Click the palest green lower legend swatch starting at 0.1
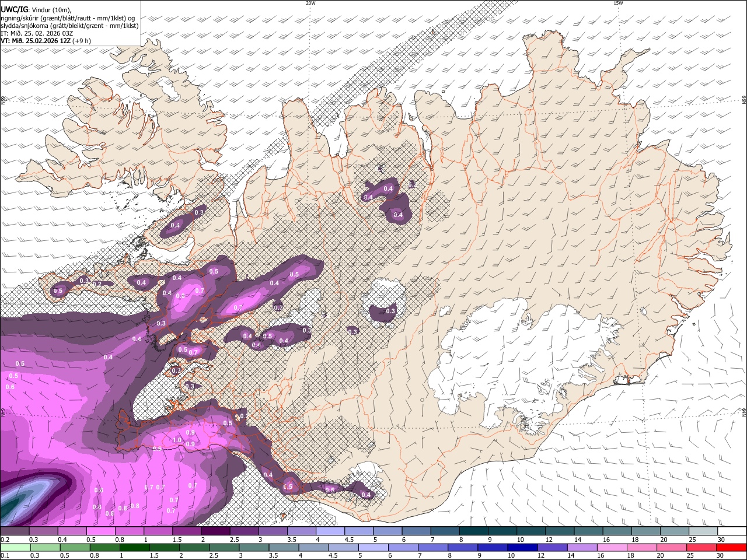Image resolution: width=747 pixels, height=560 pixels. [15, 547]
